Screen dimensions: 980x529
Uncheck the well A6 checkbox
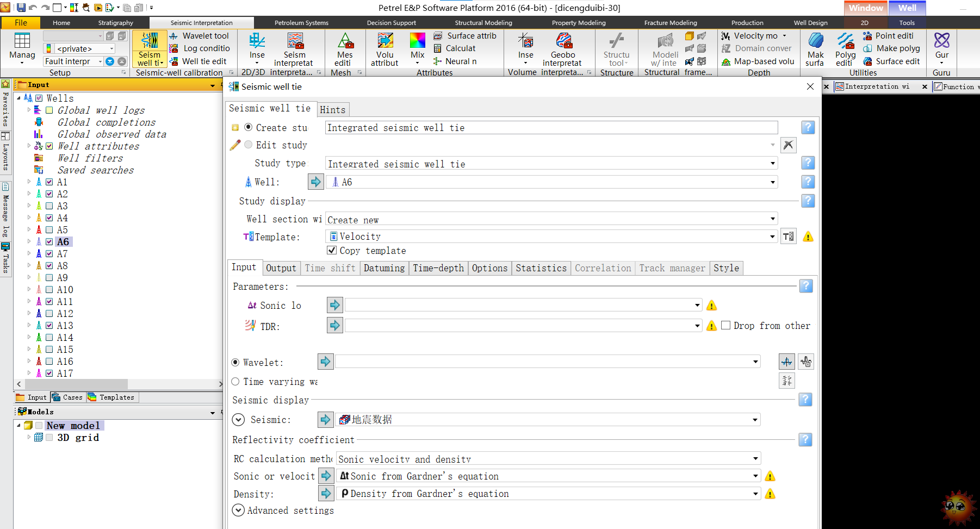tap(49, 242)
